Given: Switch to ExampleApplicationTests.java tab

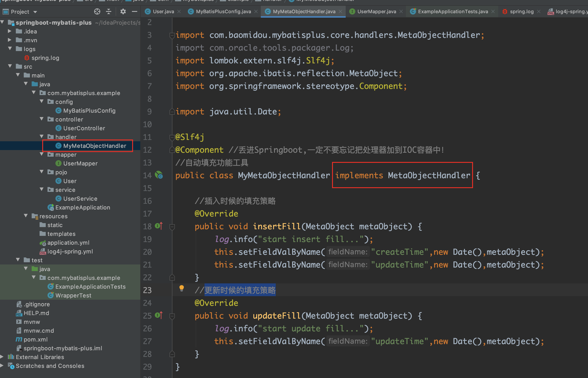Looking at the screenshot, I should point(452,11).
